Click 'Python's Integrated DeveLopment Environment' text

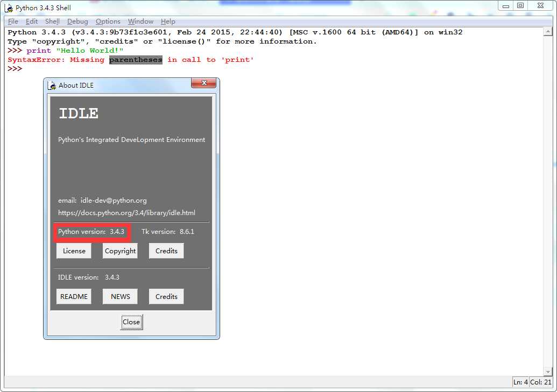(x=131, y=140)
